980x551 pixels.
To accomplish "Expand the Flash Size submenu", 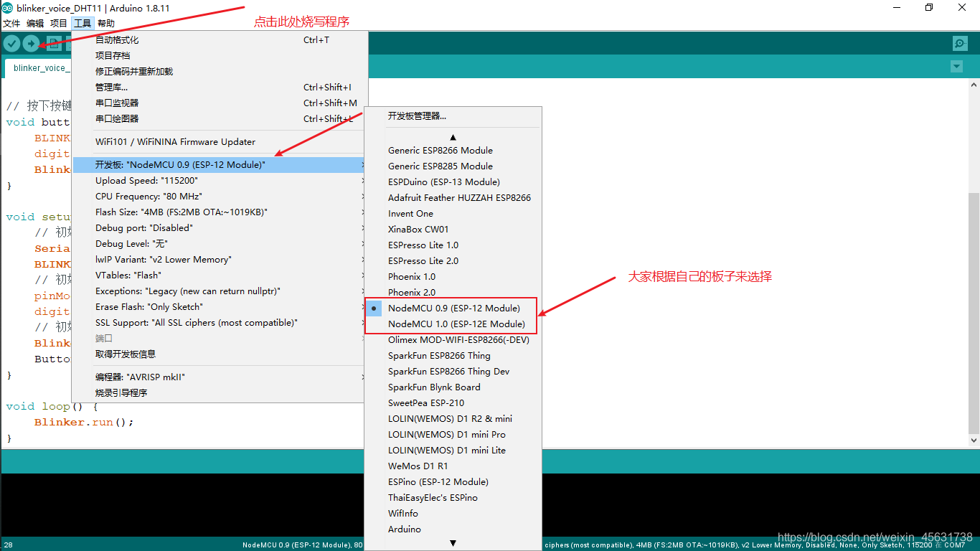I will [215, 212].
